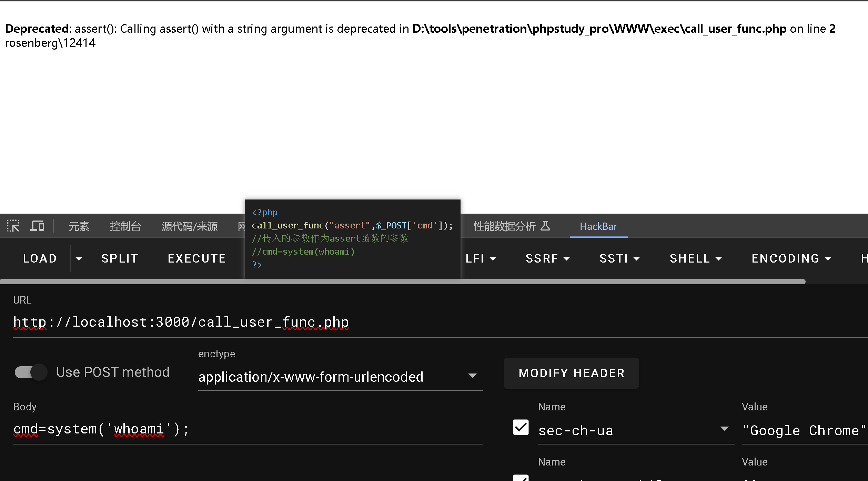
Task: Expand the SSRF menu
Action: pyautogui.click(x=547, y=258)
